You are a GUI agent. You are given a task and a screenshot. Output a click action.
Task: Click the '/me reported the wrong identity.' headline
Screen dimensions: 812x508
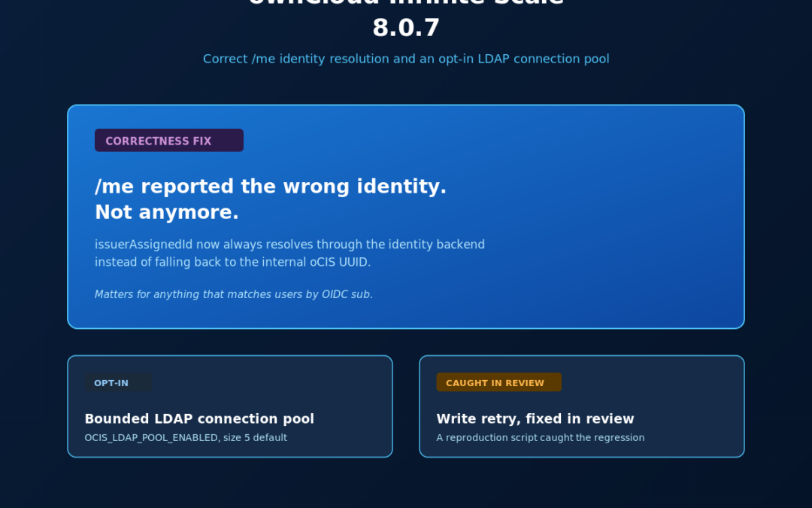pyautogui.click(x=271, y=187)
